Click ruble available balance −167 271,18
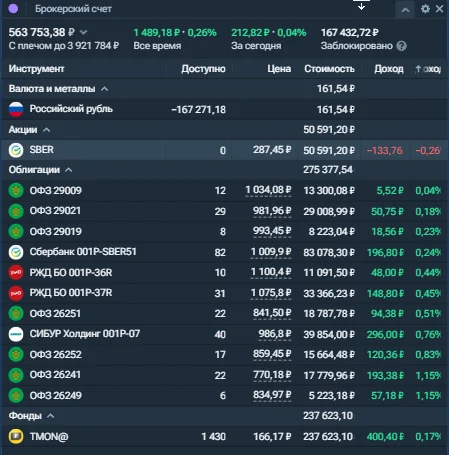The width and height of the screenshot is (449, 455). [199, 109]
